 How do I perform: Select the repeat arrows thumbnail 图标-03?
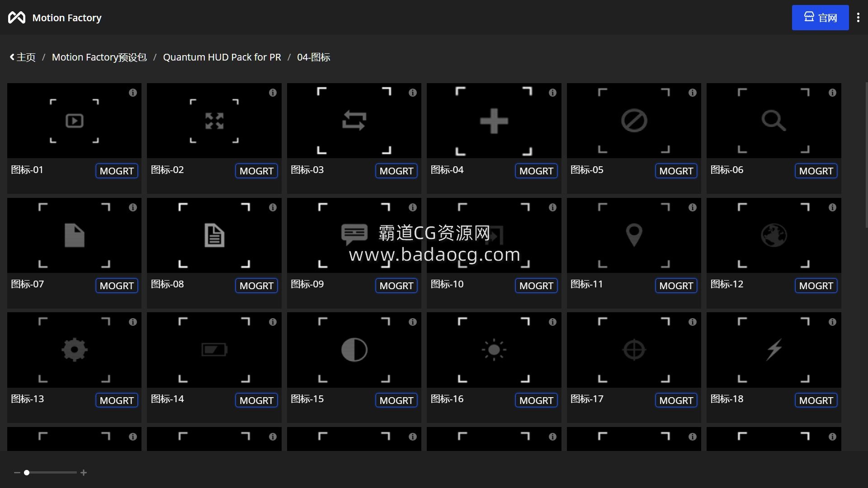click(x=354, y=121)
